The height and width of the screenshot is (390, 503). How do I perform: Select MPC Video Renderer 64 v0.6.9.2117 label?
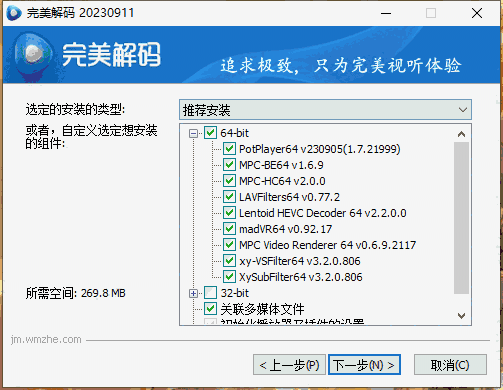[328, 245]
